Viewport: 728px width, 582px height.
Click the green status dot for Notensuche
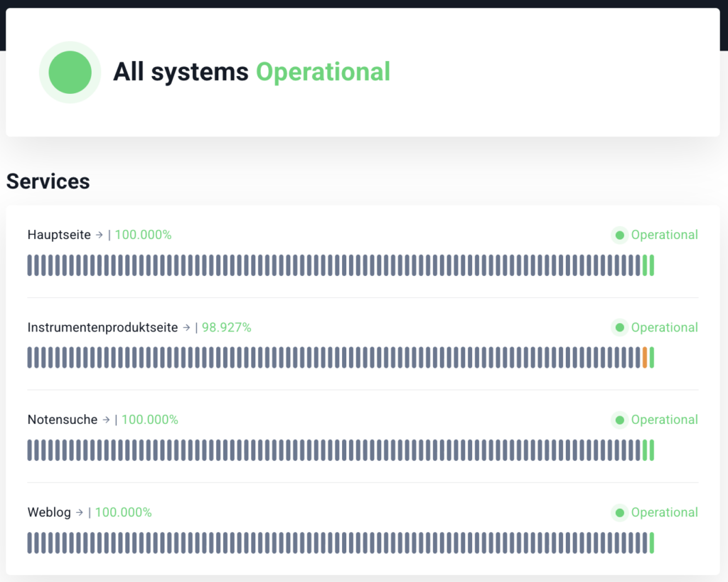click(x=619, y=420)
